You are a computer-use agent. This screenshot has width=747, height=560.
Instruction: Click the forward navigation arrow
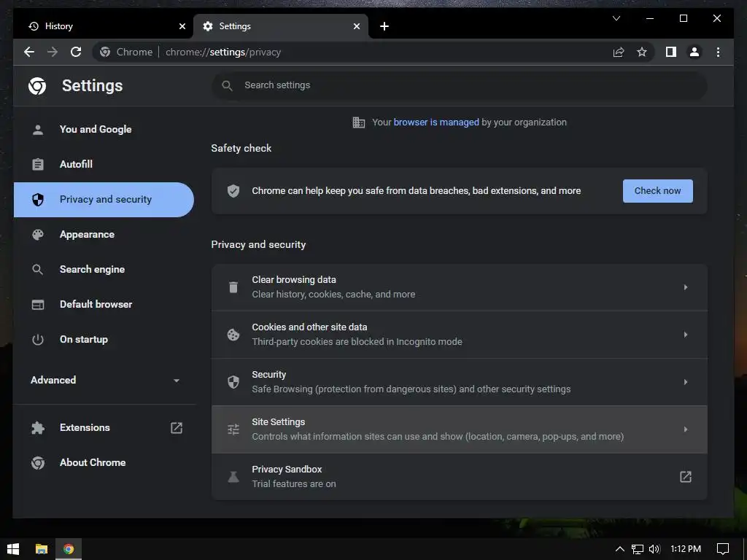[x=53, y=52]
